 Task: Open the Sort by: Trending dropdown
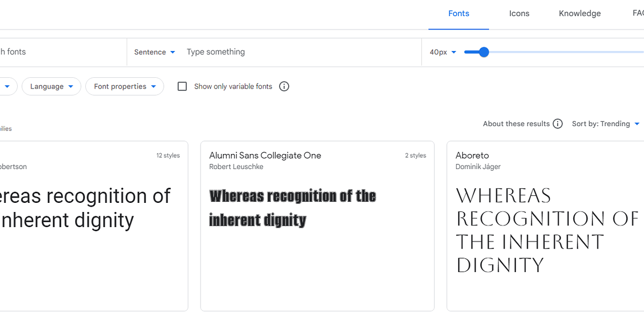(605, 124)
